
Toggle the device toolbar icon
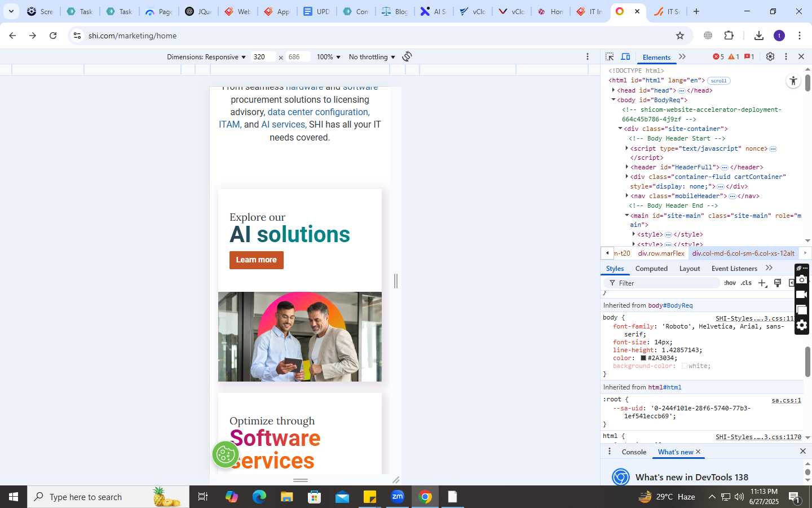(625, 56)
